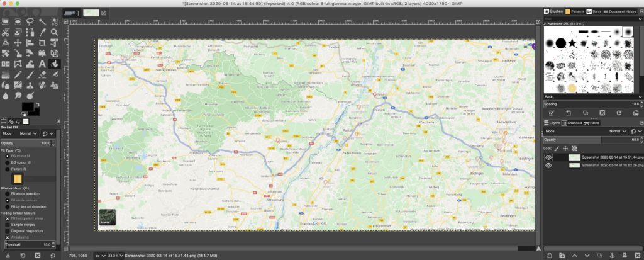Select the Colour Picker eyedropper tool
Viewport: 644px width, 260px height.
point(42,32)
